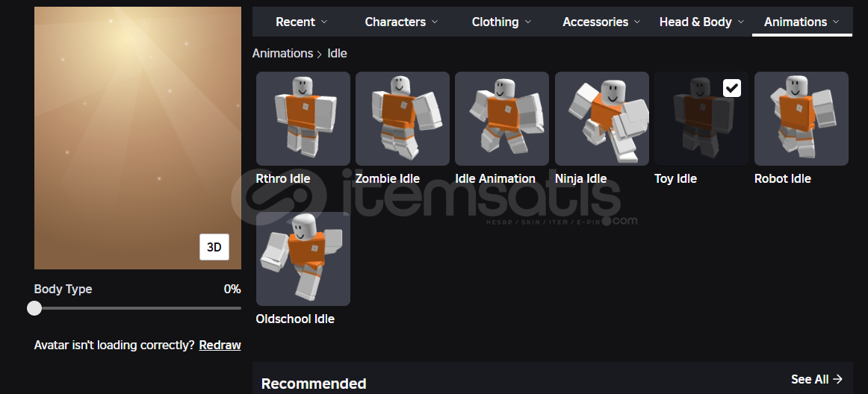Uncheck the Toy Idle checkmark

(732, 88)
